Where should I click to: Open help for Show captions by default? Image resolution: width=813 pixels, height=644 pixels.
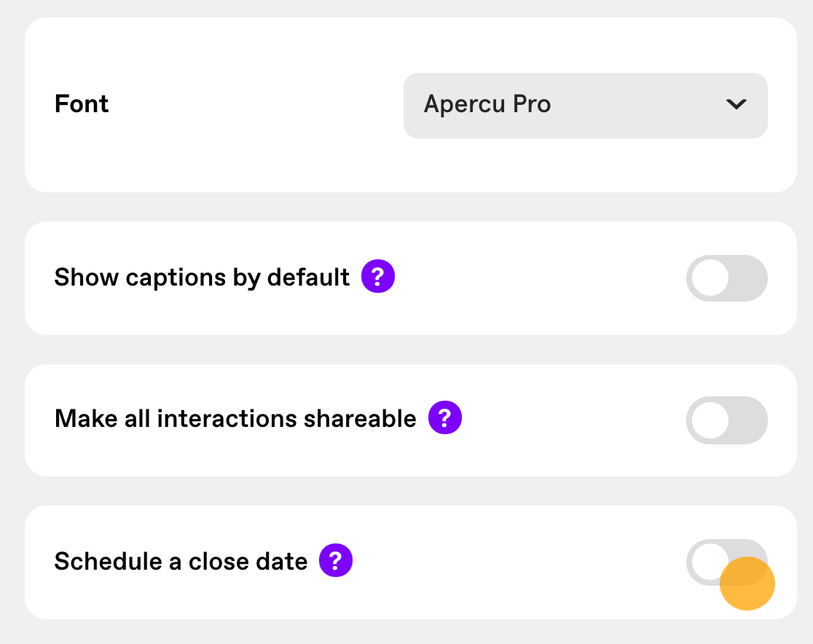(378, 276)
